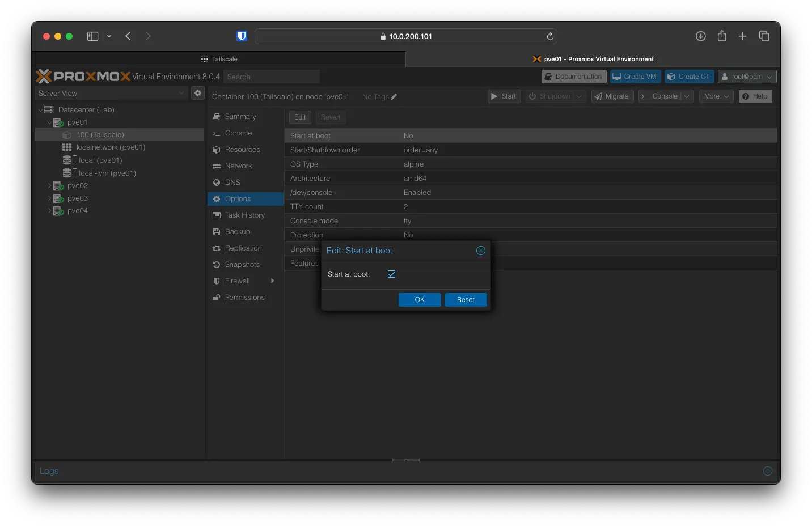This screenshot has height=526, width=812.
Task: Open the root@pam user menu
Action: click(747, 77)
